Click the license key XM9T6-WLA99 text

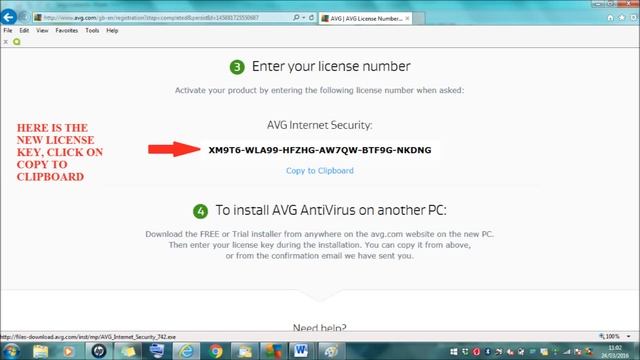point(320,150)
